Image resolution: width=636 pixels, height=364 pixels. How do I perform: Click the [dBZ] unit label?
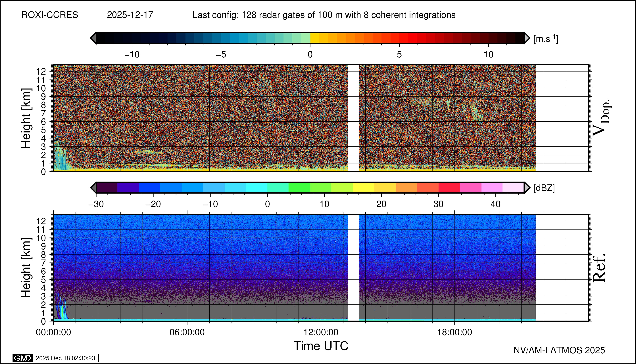coord(544,188)
